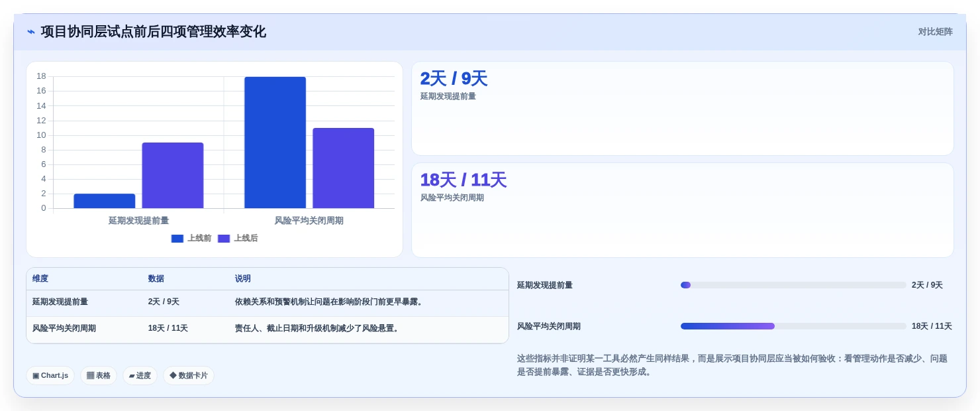
Task: Click the 延期发现提前量 label beside the progress bar
Action: pyautogui.click(x=545, y=286)
